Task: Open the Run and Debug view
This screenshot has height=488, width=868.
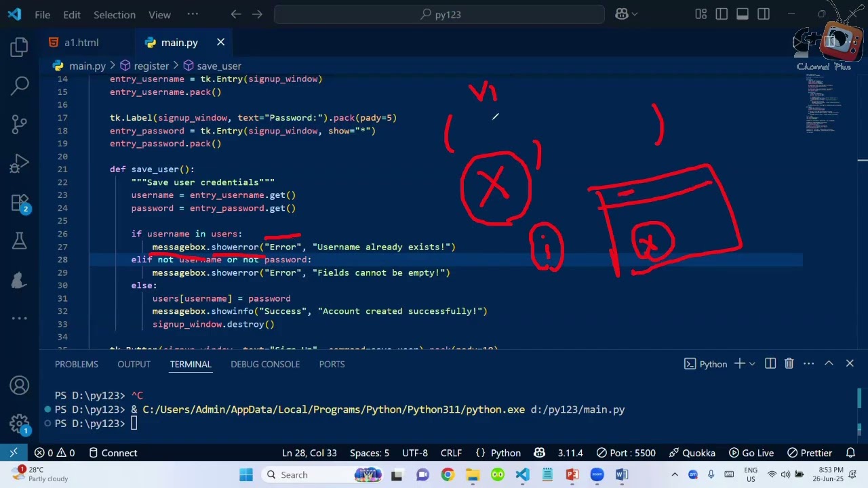Action: tap(19, 163)
